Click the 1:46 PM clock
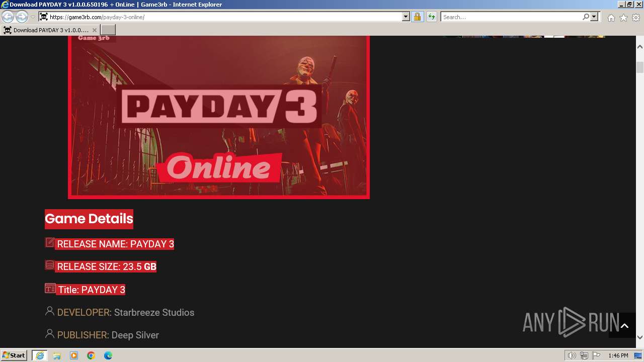The image size is (644, 362). point(618,355)
